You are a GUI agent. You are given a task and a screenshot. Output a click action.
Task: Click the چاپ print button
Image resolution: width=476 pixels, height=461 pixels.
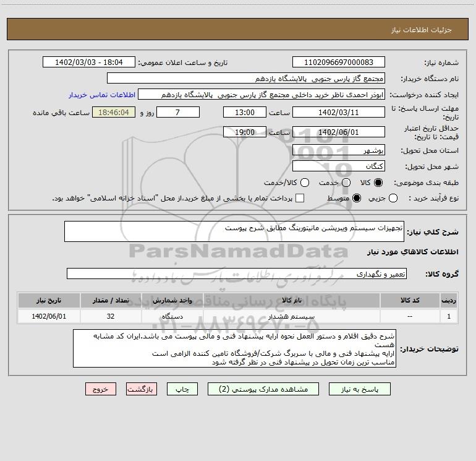coord(182,389)
